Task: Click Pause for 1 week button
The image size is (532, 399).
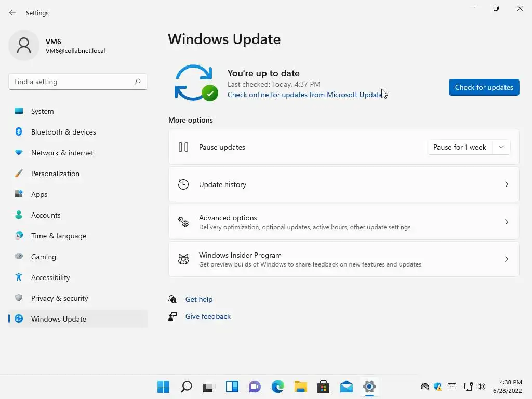Action: 459,147
